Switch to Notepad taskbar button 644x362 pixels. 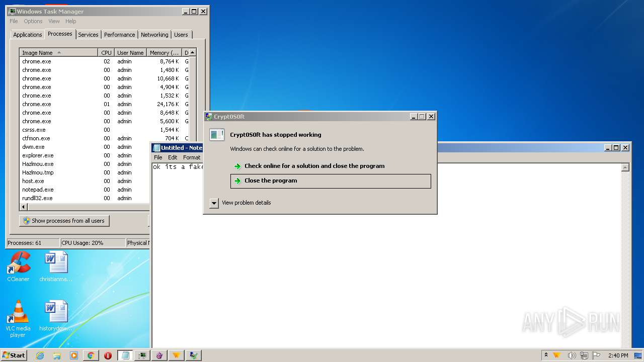125,355
